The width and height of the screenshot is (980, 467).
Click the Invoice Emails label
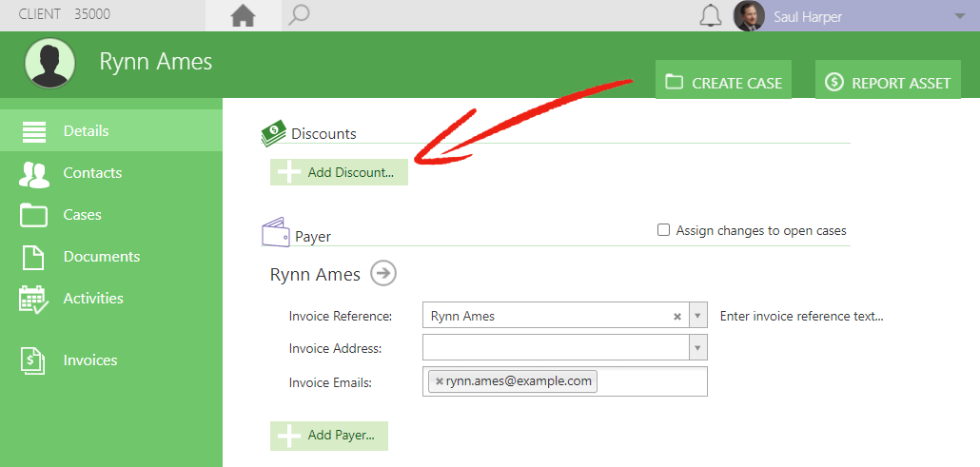click(330, 382)
